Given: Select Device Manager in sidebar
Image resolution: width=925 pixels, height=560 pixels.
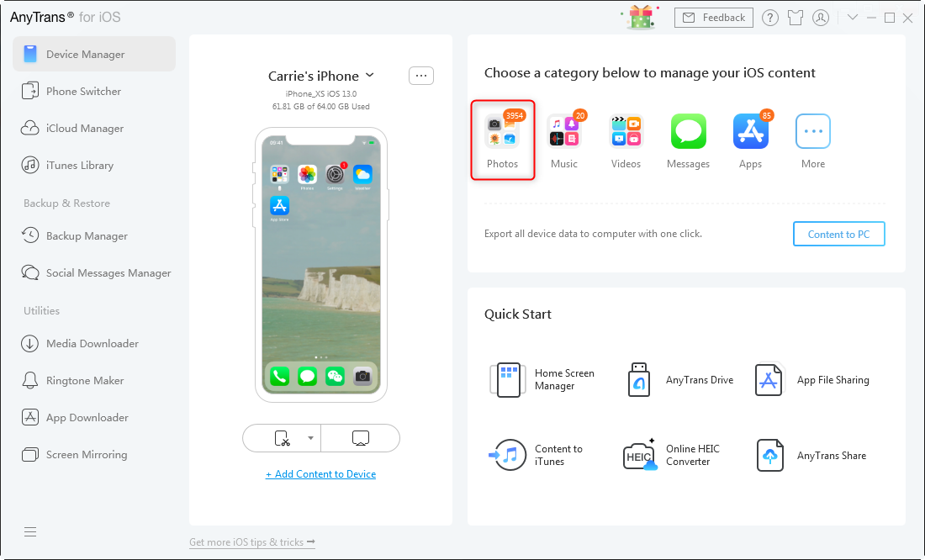Looking at the screenshot, I should pos(94,55).
